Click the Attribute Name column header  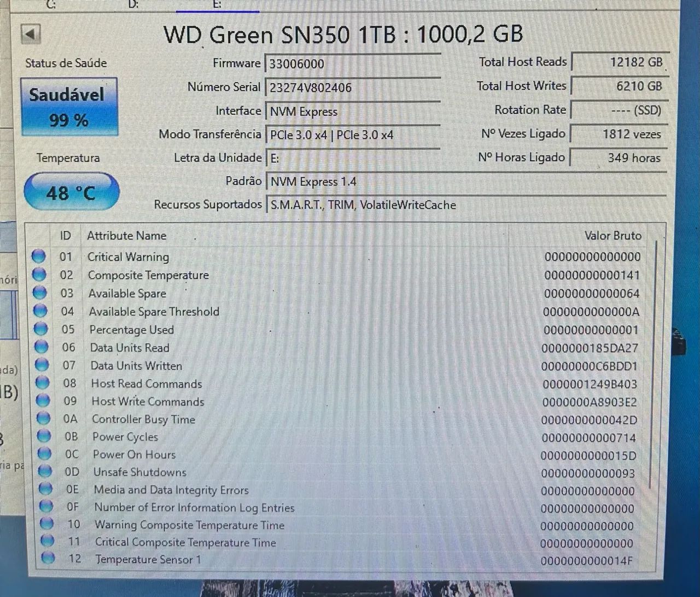(127, 236)
